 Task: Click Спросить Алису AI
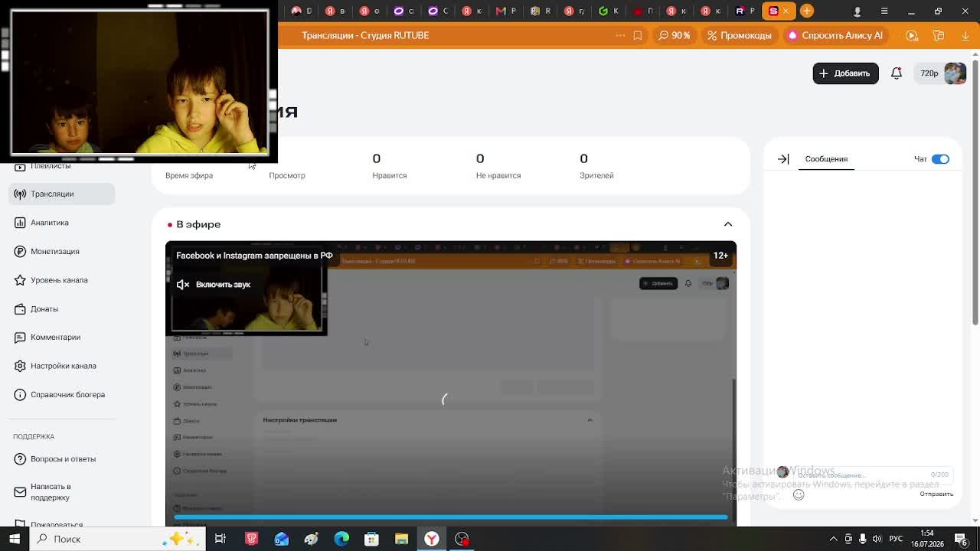coord(835,35)
